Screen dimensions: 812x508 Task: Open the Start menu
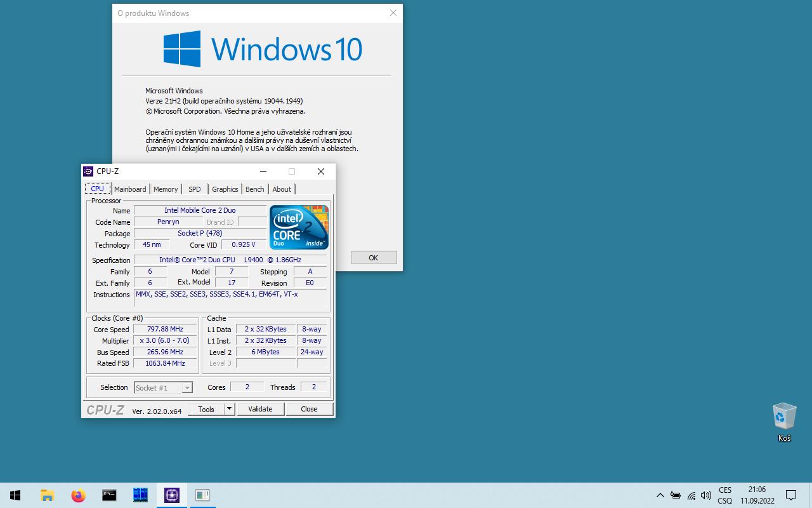point(15,495)
